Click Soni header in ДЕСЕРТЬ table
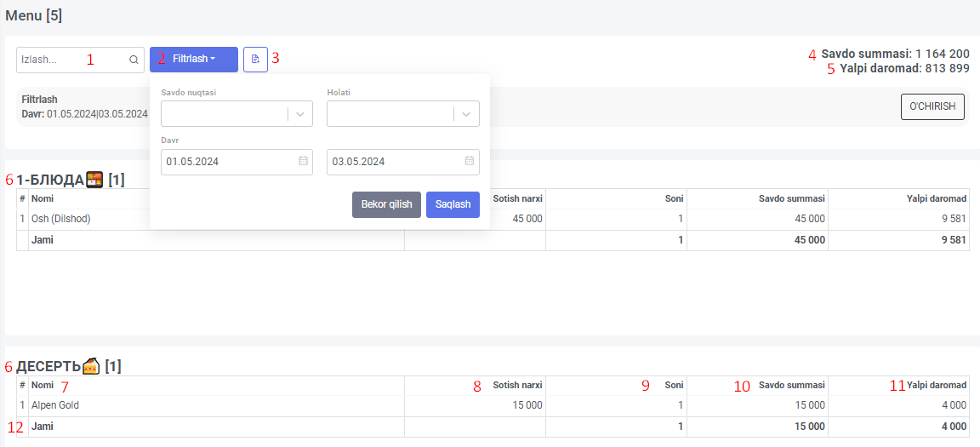This screenshot has height=447, width=980. coord(674,385)
